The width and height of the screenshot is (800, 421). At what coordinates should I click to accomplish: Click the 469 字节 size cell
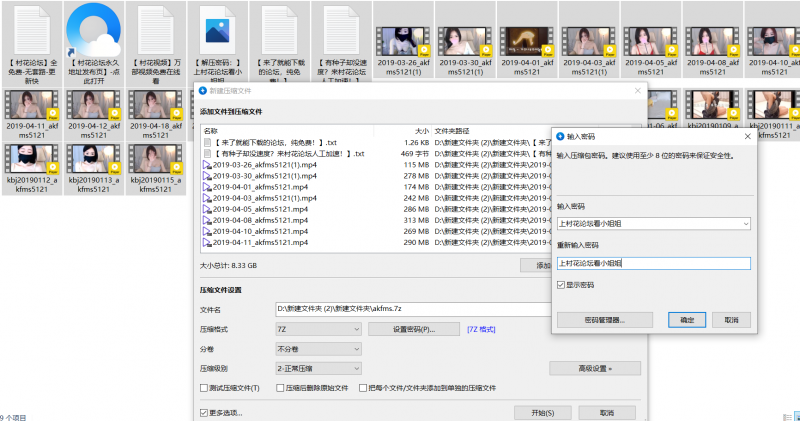pos(414,154)
